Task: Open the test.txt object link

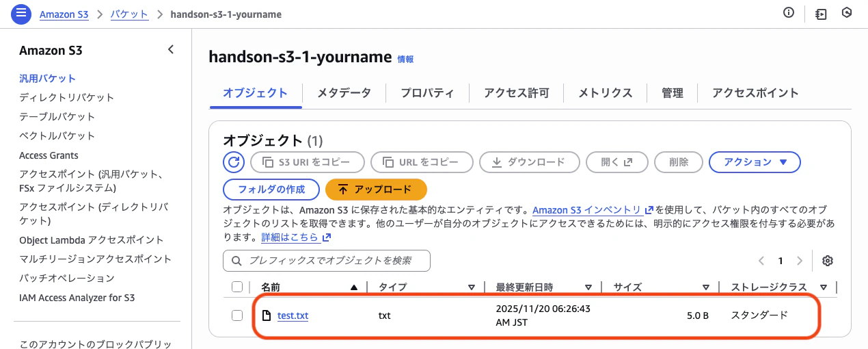Action: pos(293,315)
